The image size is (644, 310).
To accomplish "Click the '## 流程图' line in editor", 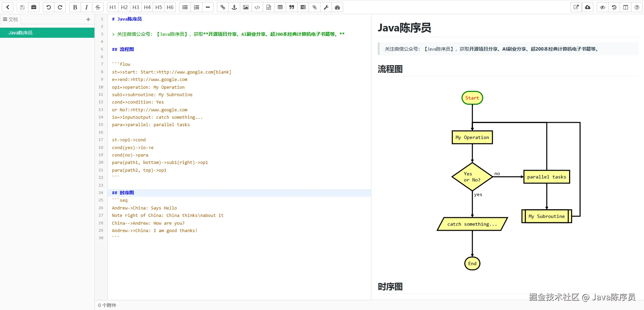I will click(x=123, y=49).
